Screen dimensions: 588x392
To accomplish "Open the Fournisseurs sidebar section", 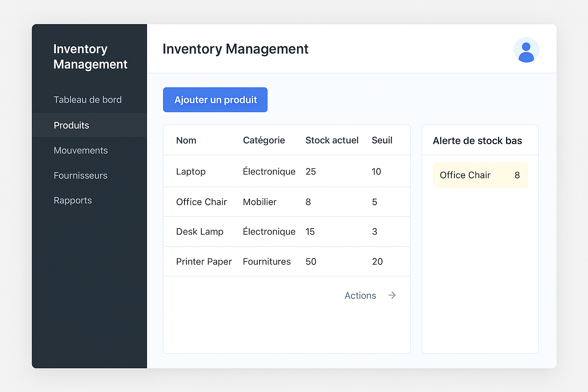I will (x=81, y=176).
